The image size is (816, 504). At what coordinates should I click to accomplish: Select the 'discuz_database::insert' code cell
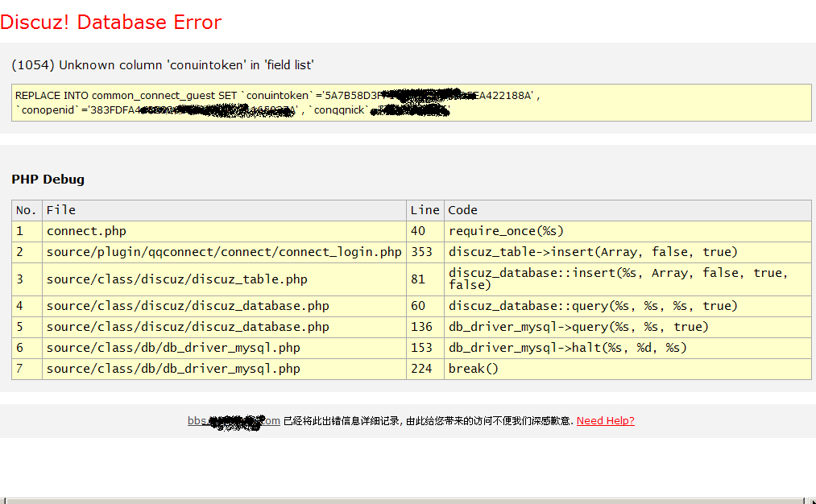click(628, 279)
